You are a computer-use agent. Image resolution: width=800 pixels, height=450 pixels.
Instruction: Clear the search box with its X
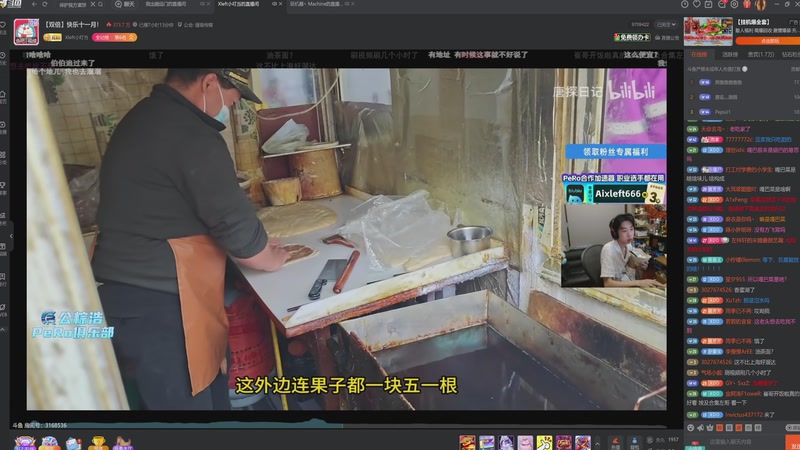pyautogui.click(x=93, y=4)
